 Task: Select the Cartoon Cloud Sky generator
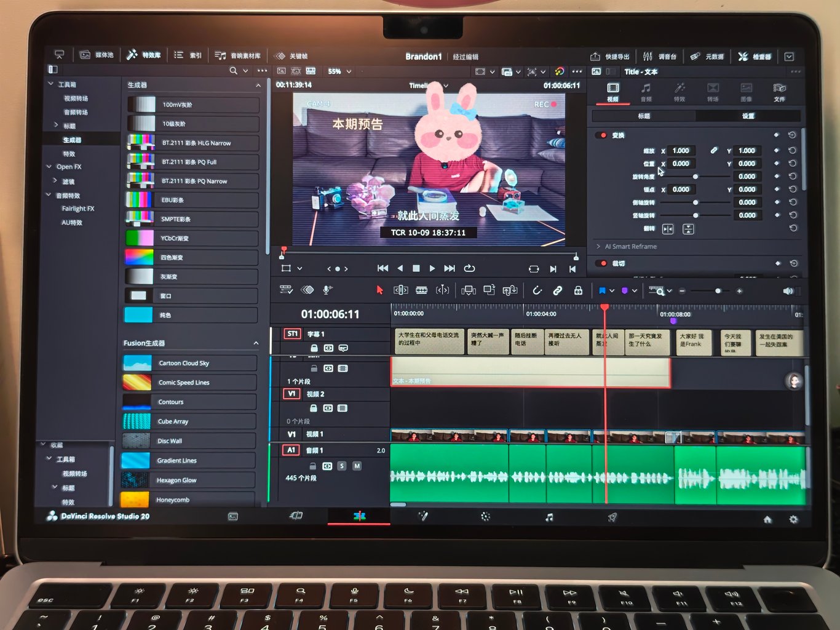189,363
